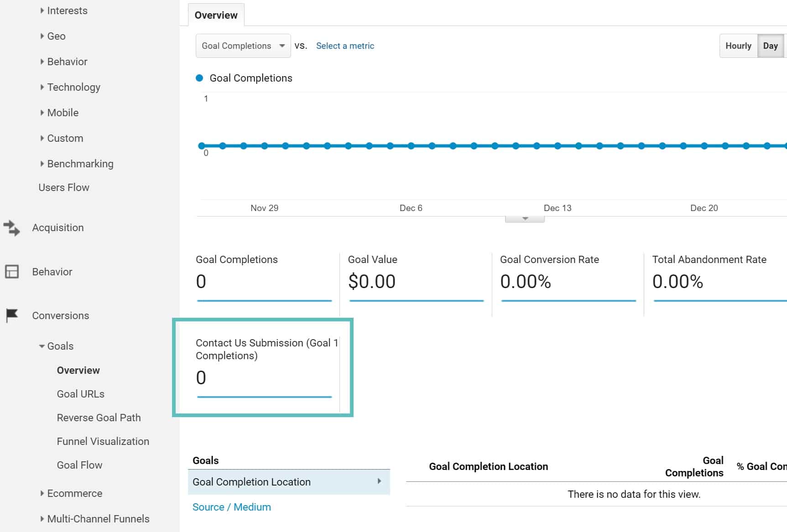Click the Goal Completions legend dot
Screen dimensions: 787x532
tap(199, 78)
